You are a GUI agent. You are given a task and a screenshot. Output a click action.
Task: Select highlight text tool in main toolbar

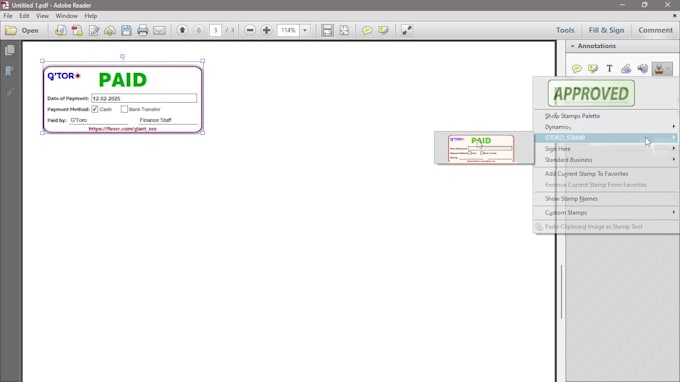click(383, 30)
